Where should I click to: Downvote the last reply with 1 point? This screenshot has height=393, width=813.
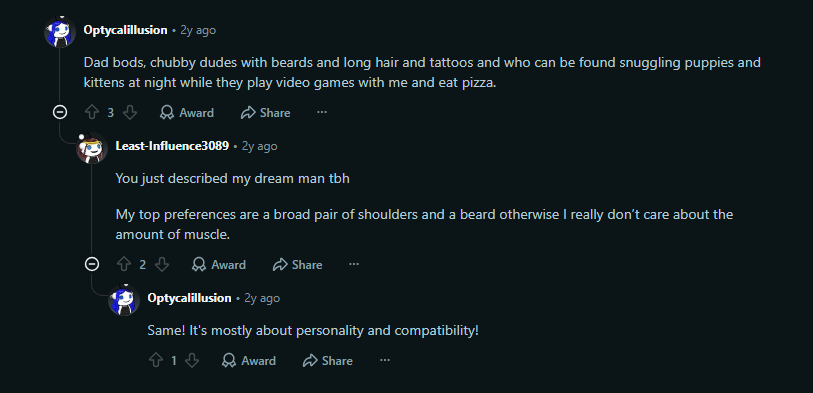click(x=192, y=360)
